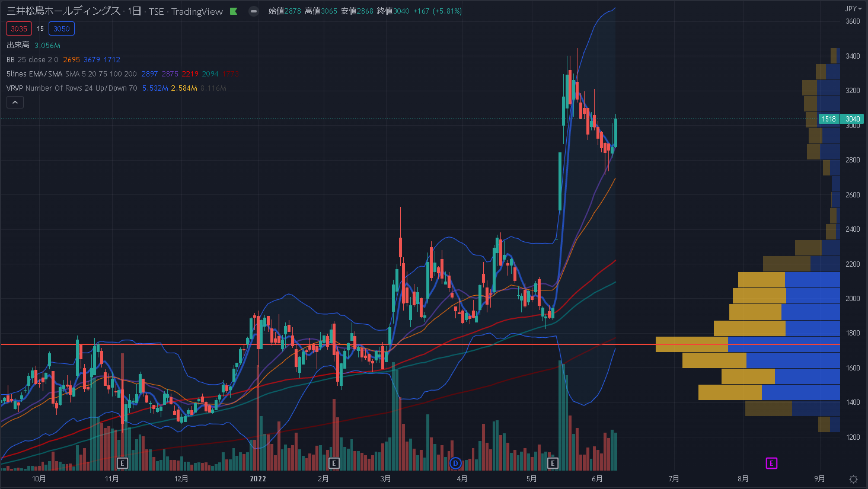868x489 pixels.
Task: Click the 2400 price axis label
Action: (853, 229)
